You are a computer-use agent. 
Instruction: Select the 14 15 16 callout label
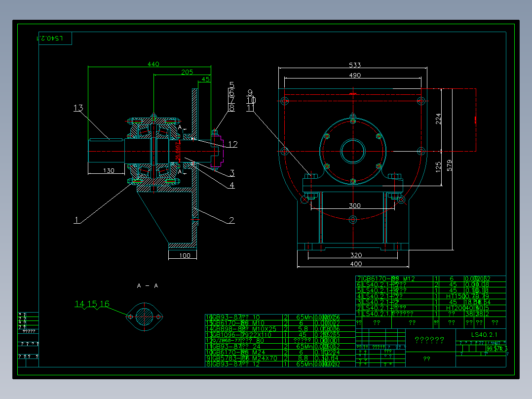tap(92, 304)
